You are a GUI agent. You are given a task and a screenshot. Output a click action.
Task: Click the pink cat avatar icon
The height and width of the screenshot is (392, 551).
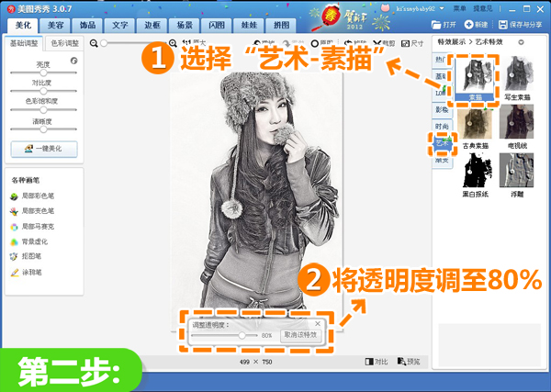[386, 7]
